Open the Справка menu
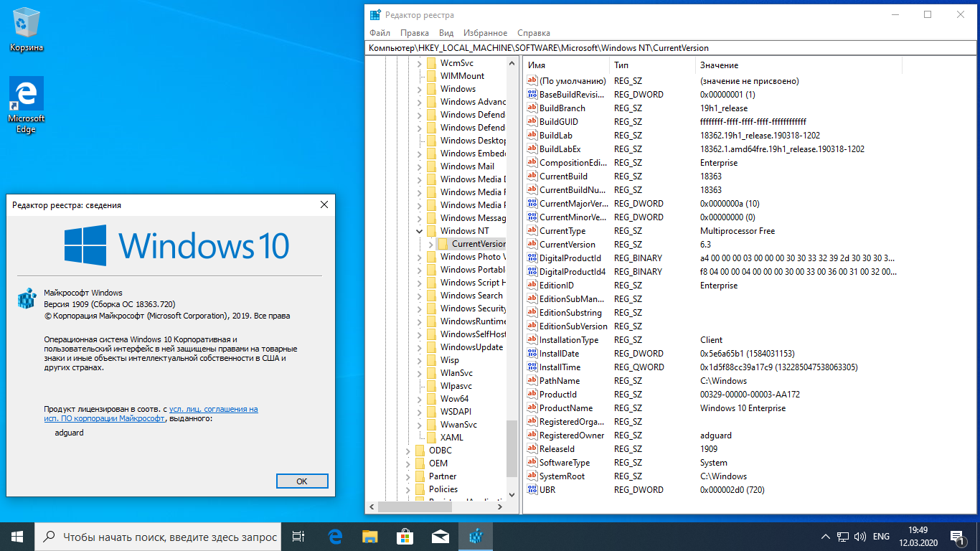This screenshot has width=980, height=551. 534,33
